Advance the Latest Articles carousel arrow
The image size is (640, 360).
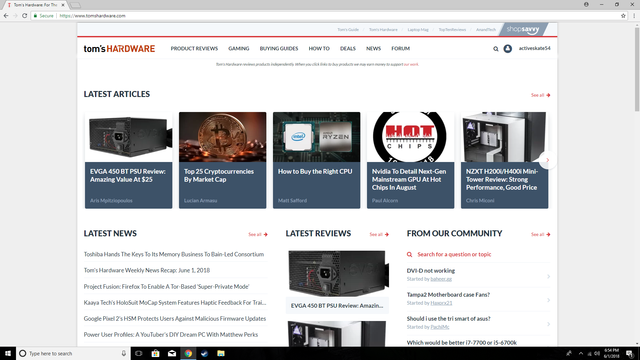tap(547, 160)
